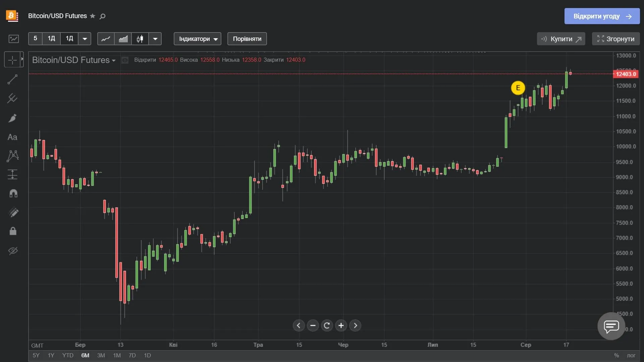
Task: Hide all drawings with eye icon
Action: click(x=13, y=251)
